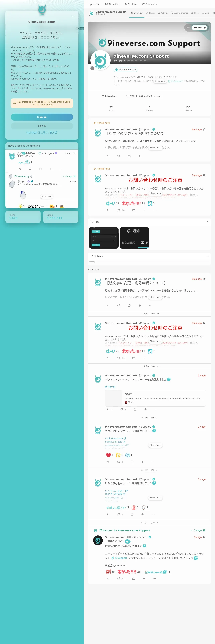Open the barca.dix.asia link
The height and width of the screenshot is (644, 215).
click(115, 442)
